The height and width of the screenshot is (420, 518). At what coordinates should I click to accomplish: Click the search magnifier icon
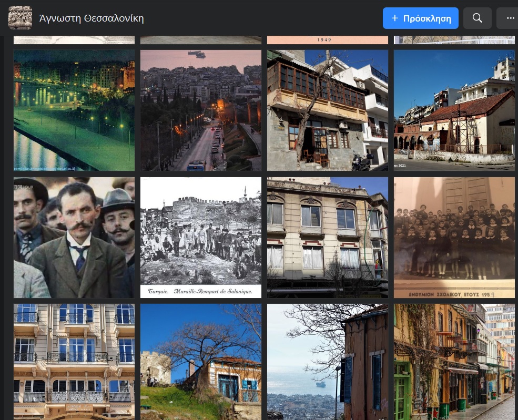pyautogui.click(x=477, y=18)
